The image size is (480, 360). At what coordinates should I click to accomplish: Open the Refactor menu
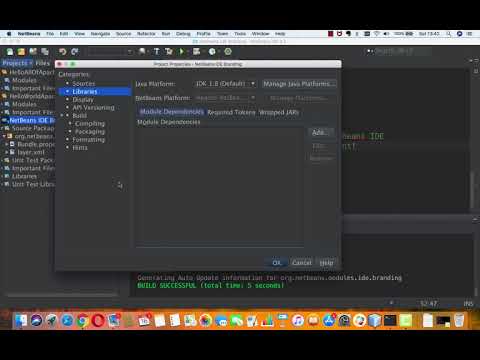click(146, 34)
